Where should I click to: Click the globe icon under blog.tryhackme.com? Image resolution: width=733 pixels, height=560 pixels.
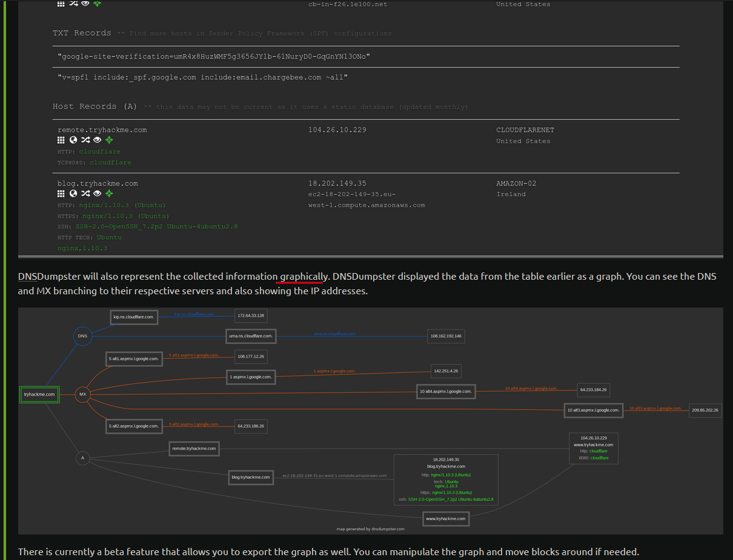pyautogui.click(x=73, y=193)
